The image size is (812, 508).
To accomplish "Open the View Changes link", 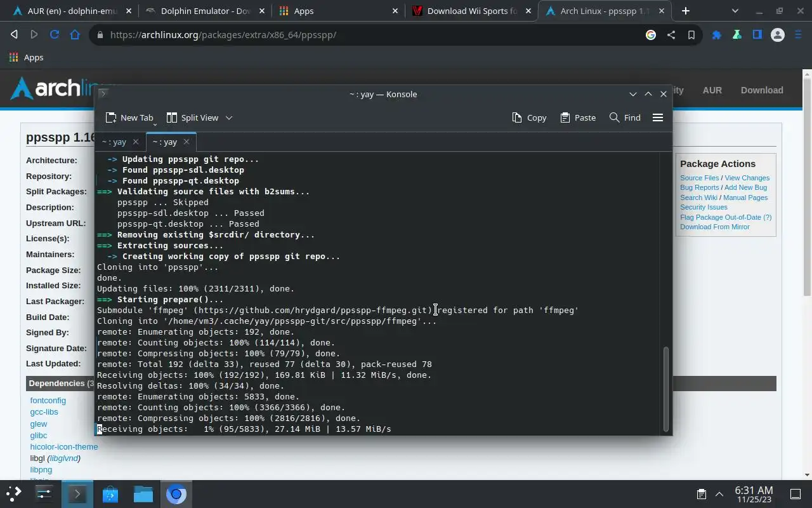I will click(x=747, y=178).
